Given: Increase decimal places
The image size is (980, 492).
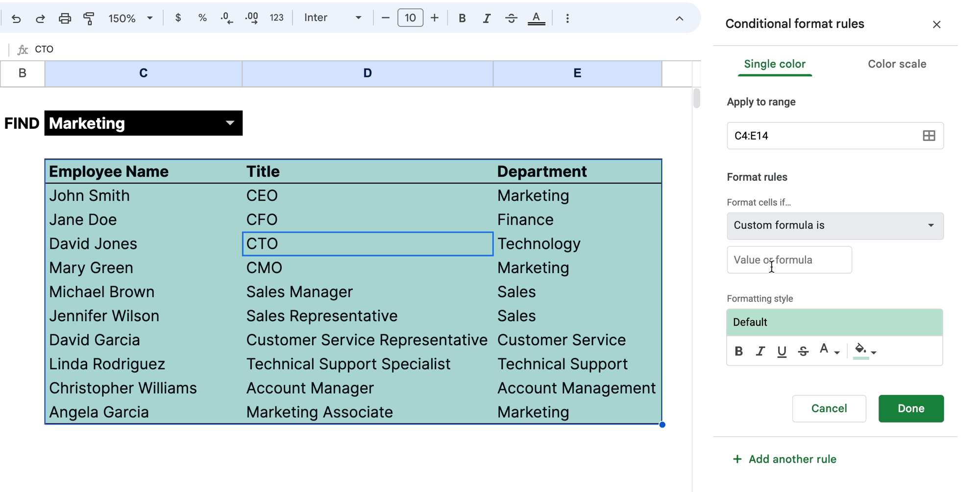Looking at the screenshot, I should [252, 18].
